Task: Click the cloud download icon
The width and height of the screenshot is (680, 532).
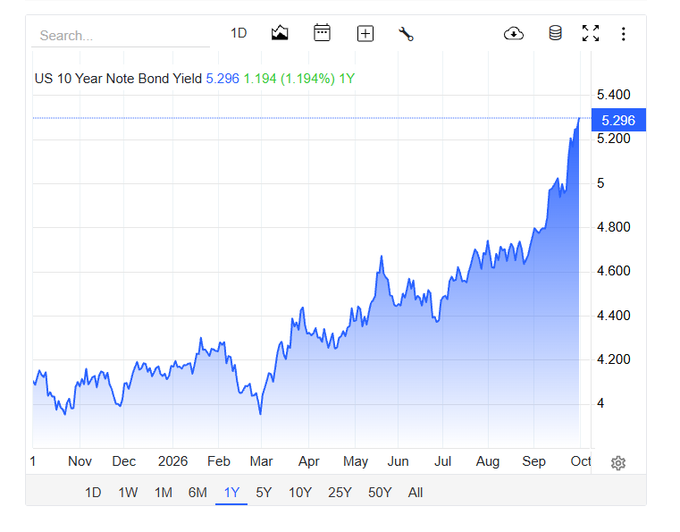Action: (x=514, y=33)
